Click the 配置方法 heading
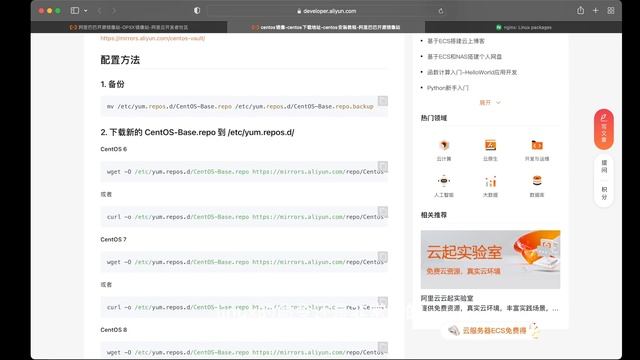640x360 pixels. [120, 60]
